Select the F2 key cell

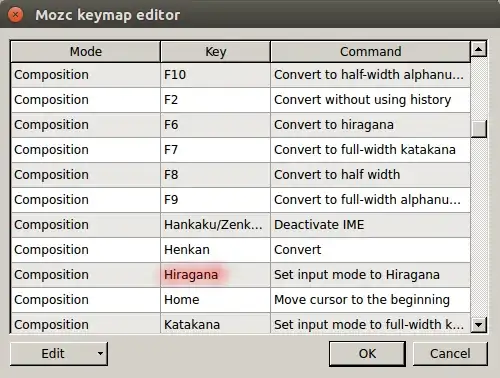coord(216,100)
